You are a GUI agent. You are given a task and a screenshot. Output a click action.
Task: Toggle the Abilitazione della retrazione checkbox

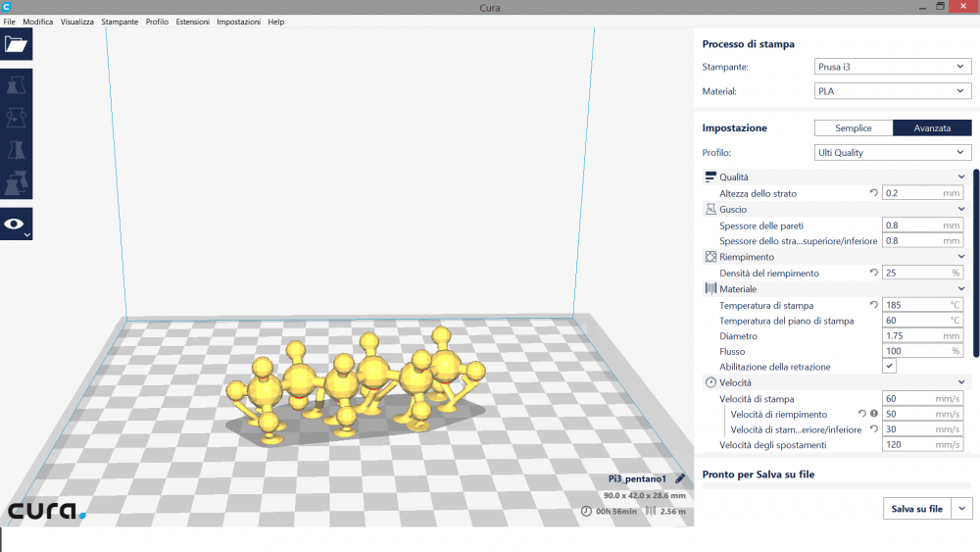(x=889, y=366)
